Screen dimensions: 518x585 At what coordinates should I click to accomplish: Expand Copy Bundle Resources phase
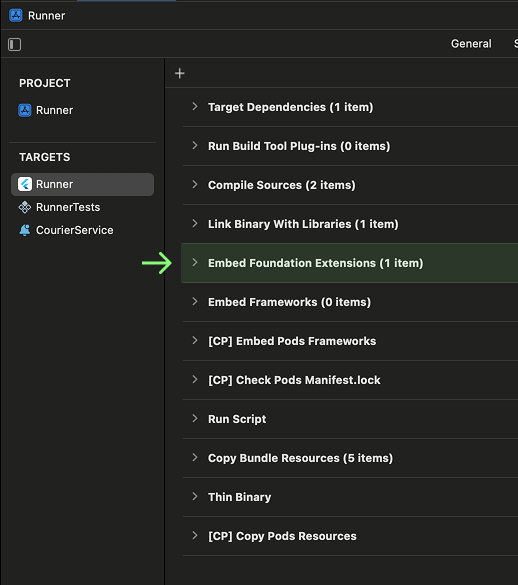pos(194,457)
